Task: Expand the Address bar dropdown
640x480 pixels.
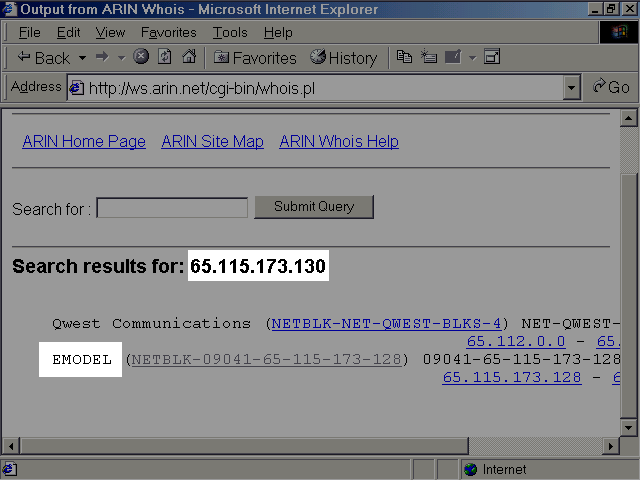Action: 571,87
